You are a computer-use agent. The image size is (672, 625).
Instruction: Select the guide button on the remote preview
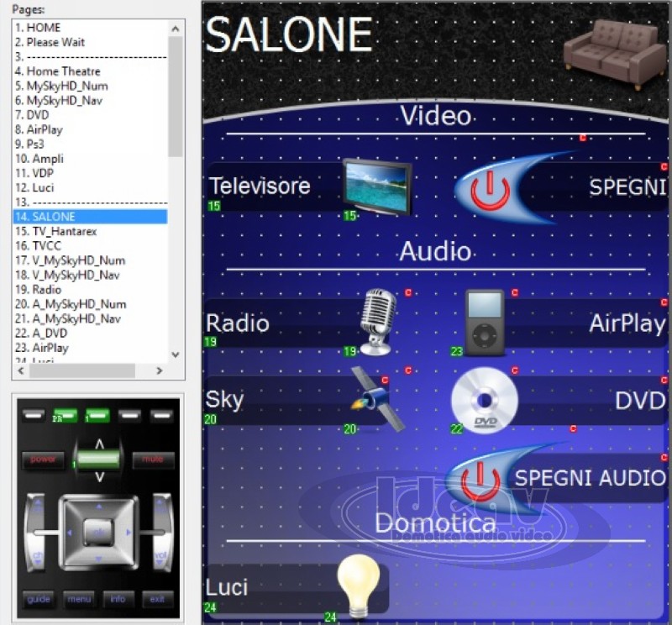pos(39,599)
